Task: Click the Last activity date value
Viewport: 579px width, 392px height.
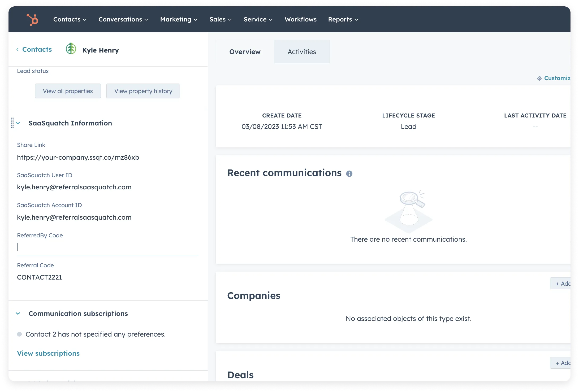Action: coord(535,127)
